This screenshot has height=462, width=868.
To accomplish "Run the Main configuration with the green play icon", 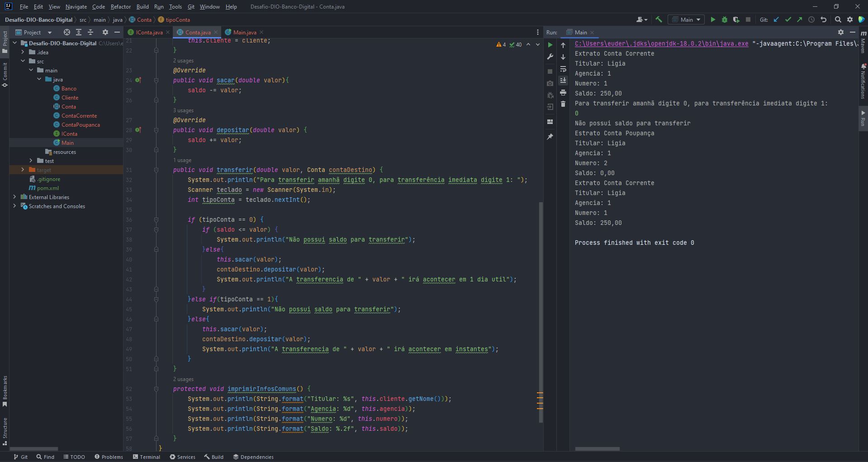I will point(713,20).
